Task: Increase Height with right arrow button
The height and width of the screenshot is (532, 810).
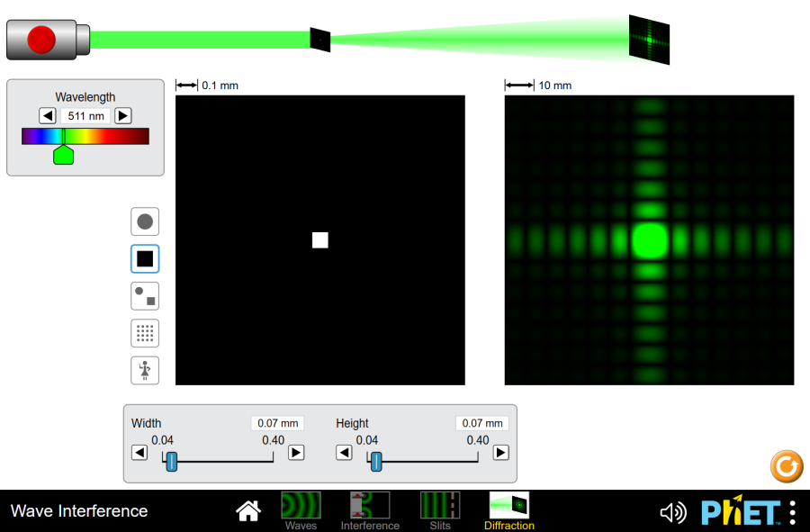Action: tap(500, 453)
